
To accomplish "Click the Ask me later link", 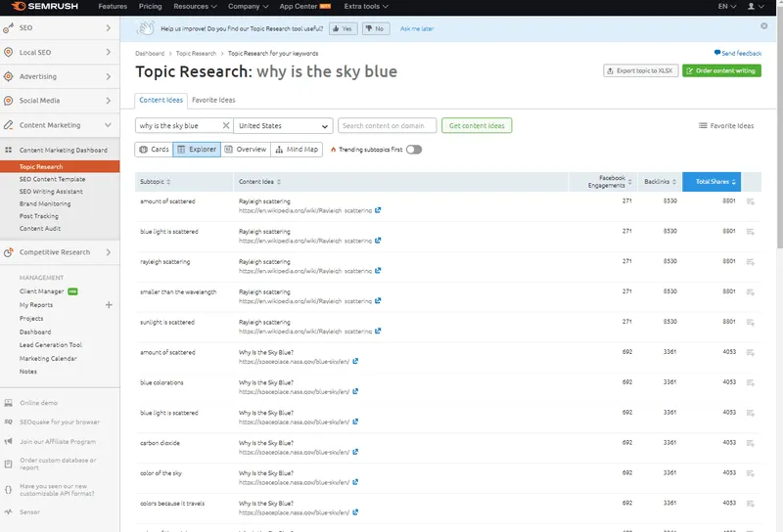I will 417,29.
